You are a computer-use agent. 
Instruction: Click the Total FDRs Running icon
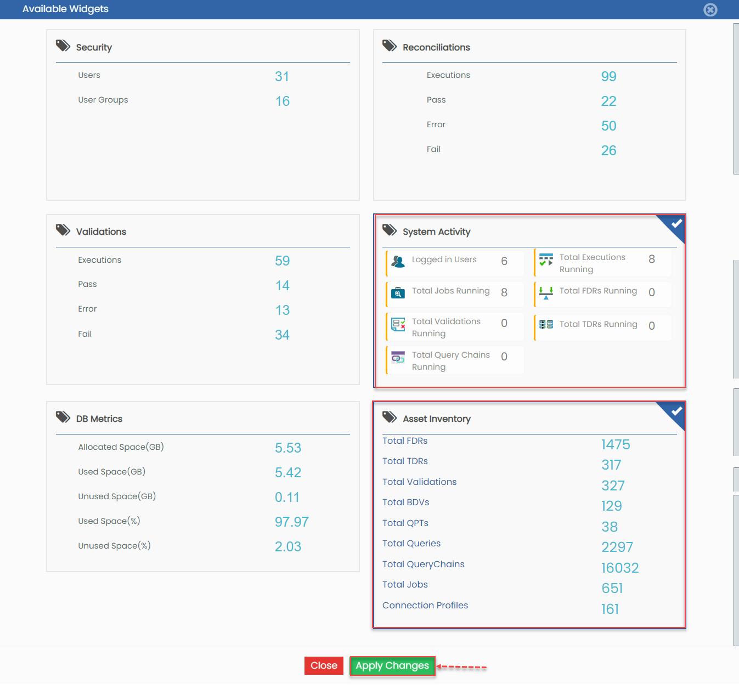(546, 293)
